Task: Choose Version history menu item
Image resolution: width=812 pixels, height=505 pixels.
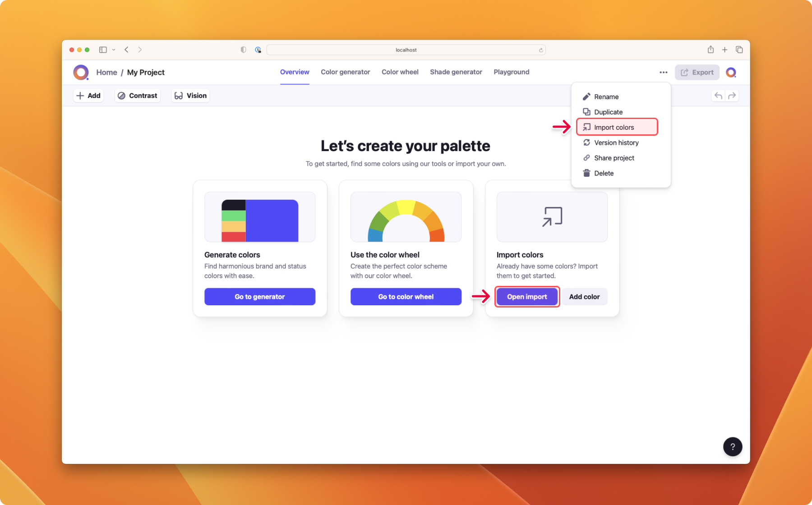Action: (x=616, y=142)
